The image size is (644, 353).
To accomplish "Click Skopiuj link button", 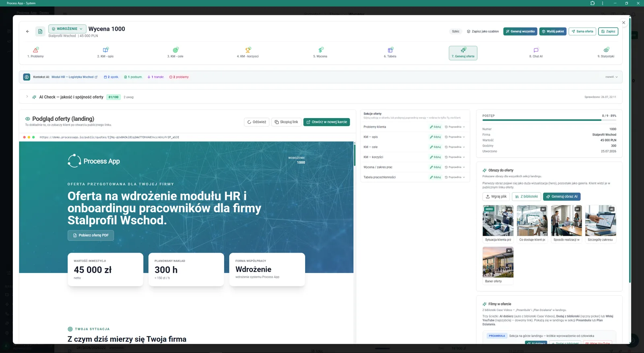I will pyautogui.click(x=286, y=122).
